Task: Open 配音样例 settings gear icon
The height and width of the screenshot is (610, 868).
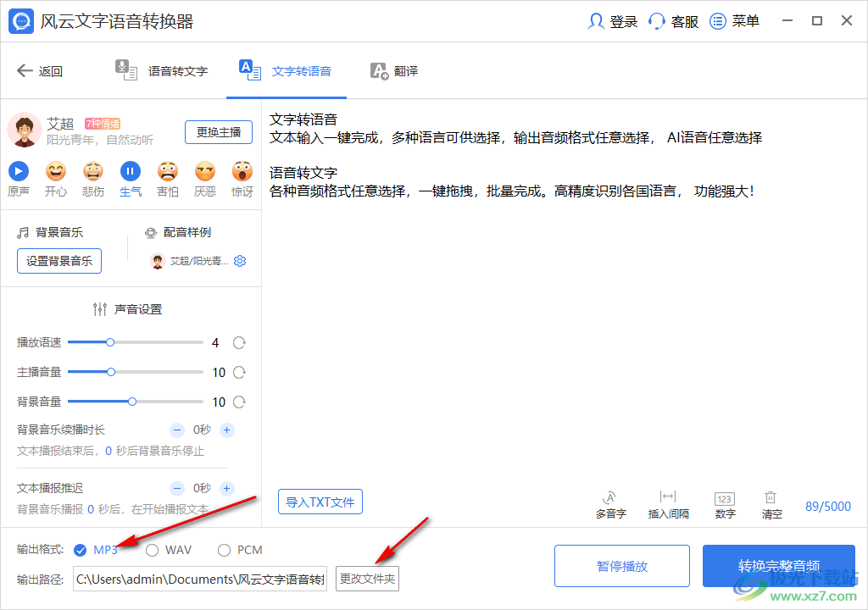Action: click(240, 261)
